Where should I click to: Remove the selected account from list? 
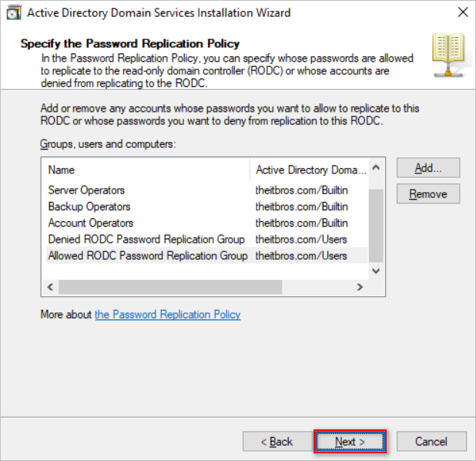(x=428, y=193)
